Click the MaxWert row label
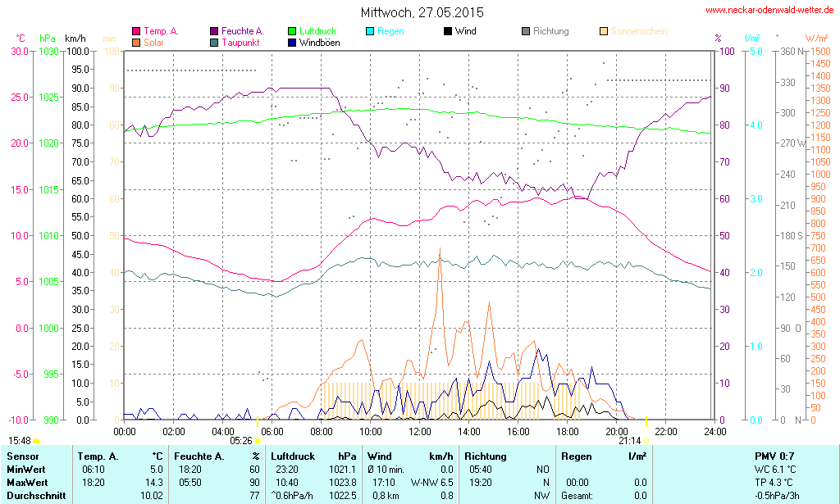 [x=27, y=482]
